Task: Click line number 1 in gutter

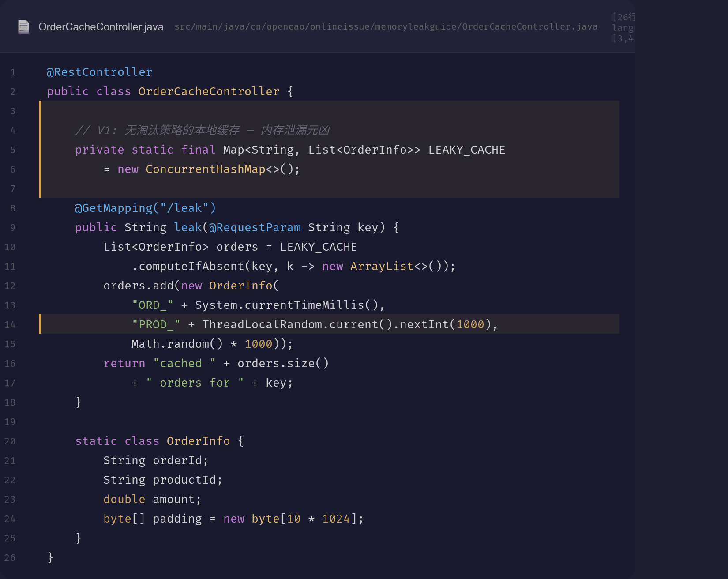Action: (x=13, y=72)
